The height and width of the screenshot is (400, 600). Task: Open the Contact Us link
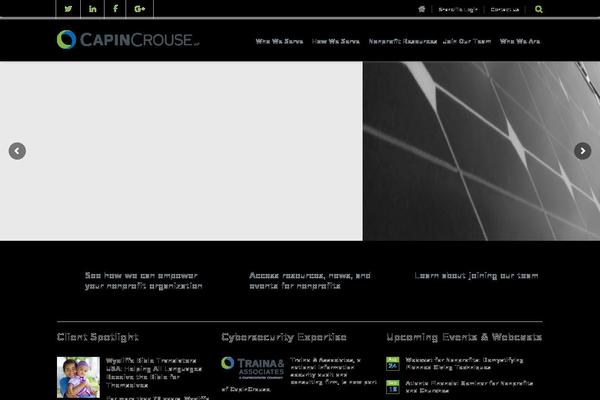(505, 10)
